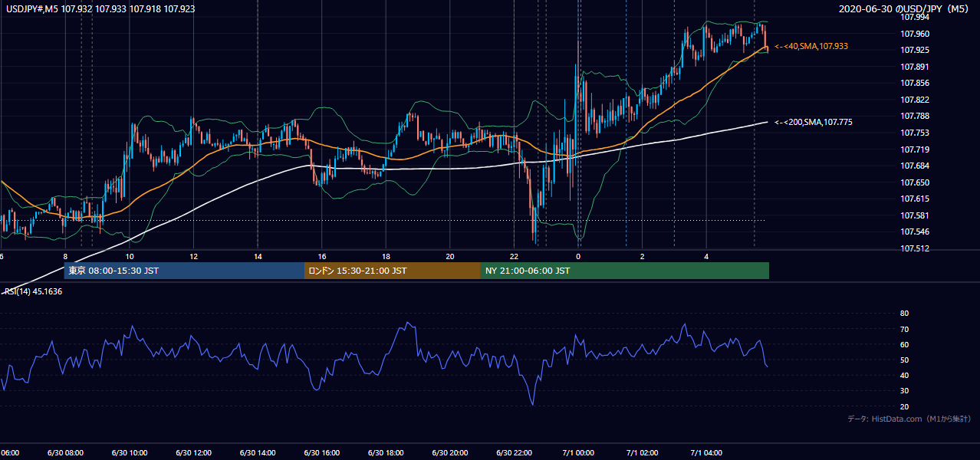
Task: Click the 6/30 10:00 bottom time label
Action: coord(129,453)
